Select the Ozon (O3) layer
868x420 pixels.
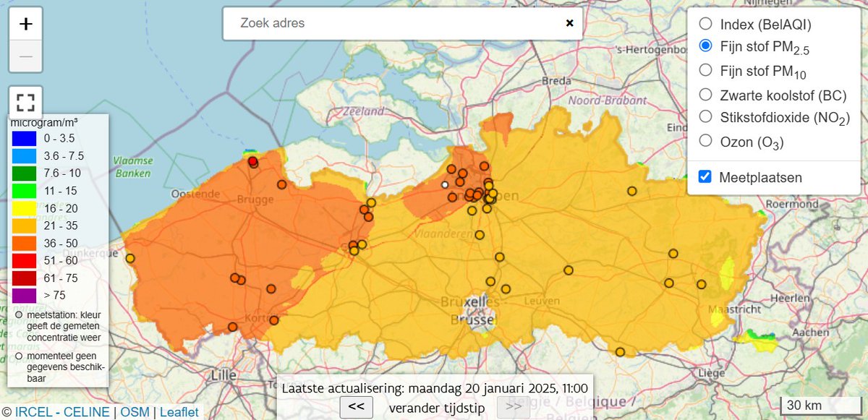click(x=705, y=141)
